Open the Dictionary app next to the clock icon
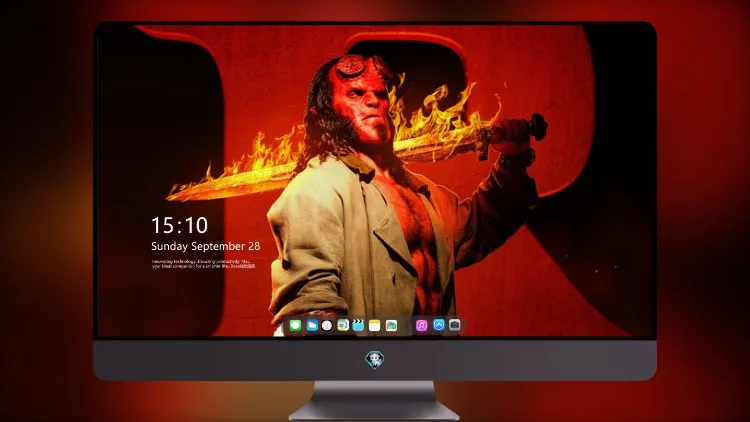750x422 pixels. pyautogui.click(x=343, y=326)
